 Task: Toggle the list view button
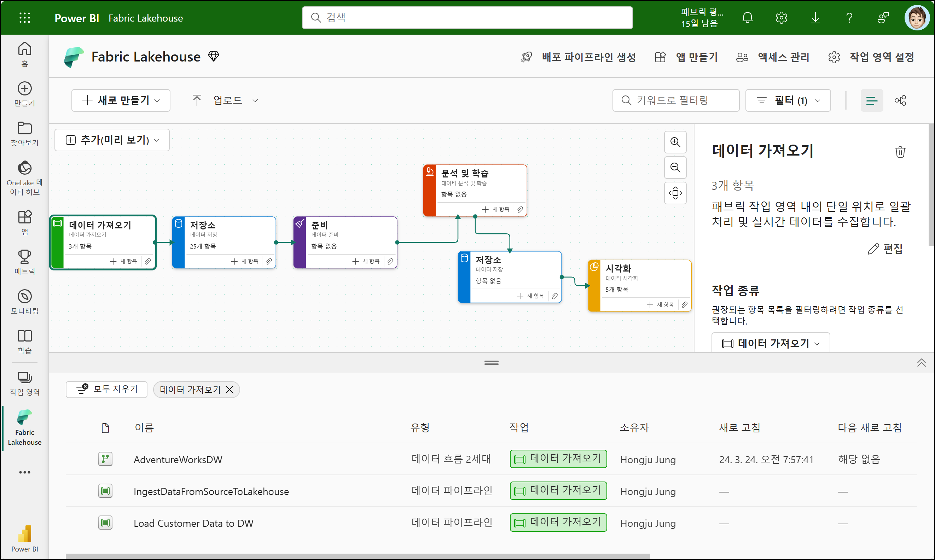point(871,100)
